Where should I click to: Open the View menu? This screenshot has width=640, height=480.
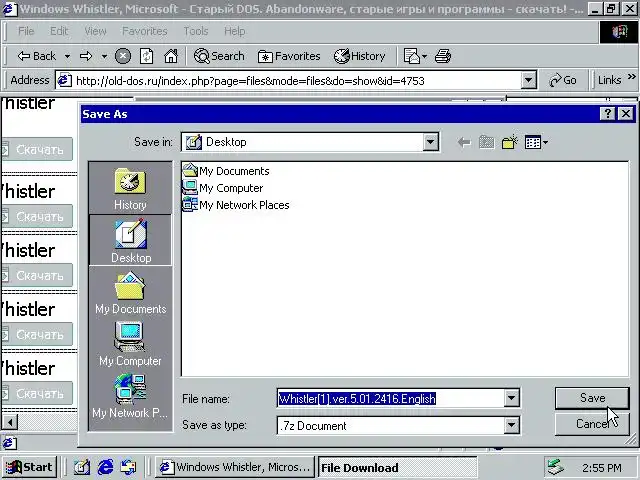[95, 31]
